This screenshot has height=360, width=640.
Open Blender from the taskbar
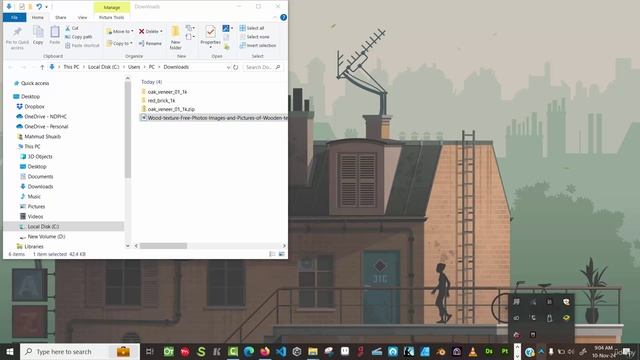441,351
